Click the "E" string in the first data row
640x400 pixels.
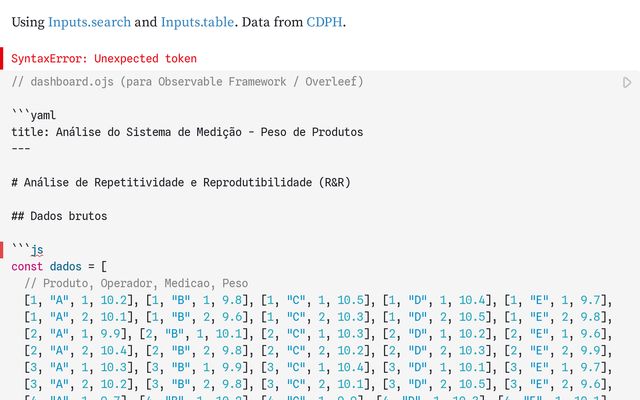click(539, 300)
